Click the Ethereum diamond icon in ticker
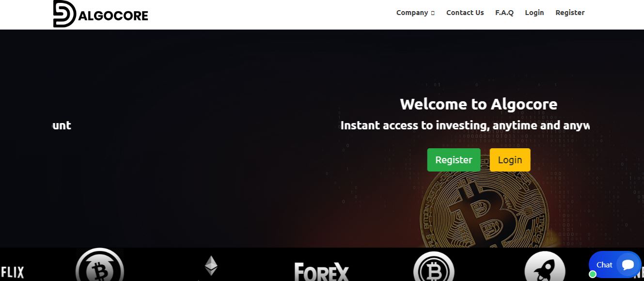 click(x=211, y=266)
